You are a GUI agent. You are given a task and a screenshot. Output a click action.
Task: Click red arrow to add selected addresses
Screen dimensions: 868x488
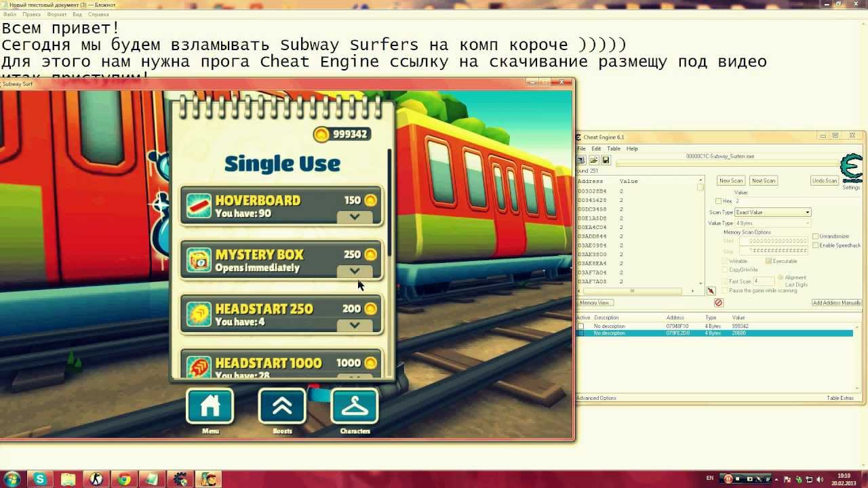click(x=711, y=291)
